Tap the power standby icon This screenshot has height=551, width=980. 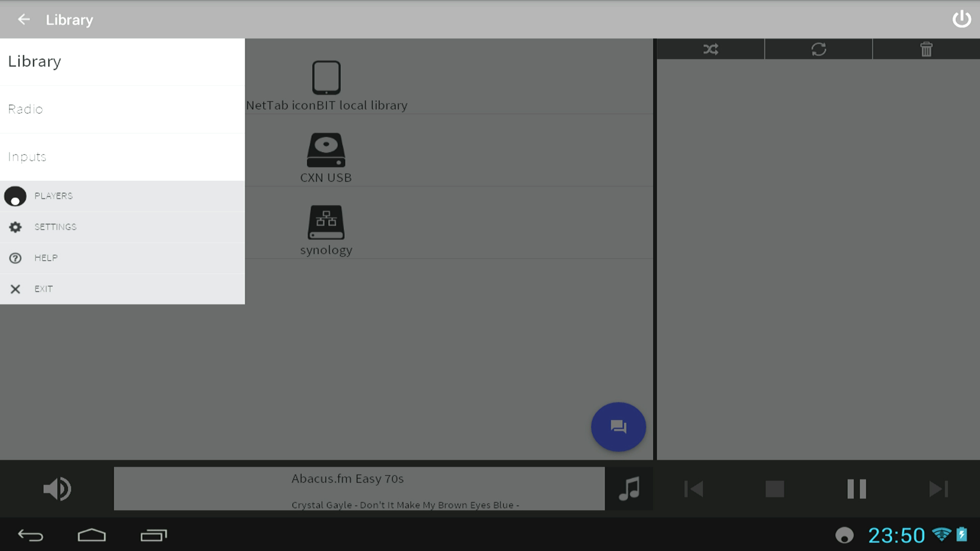961,19
